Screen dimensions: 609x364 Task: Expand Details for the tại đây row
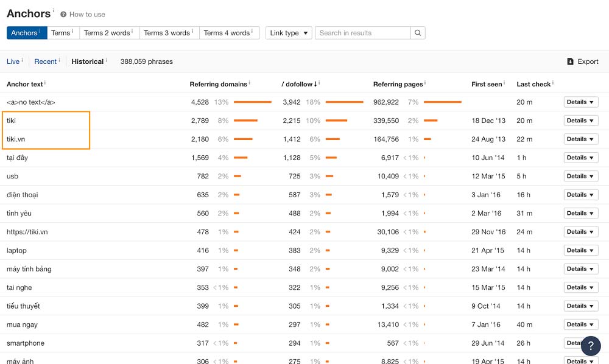tap(580, 158)
